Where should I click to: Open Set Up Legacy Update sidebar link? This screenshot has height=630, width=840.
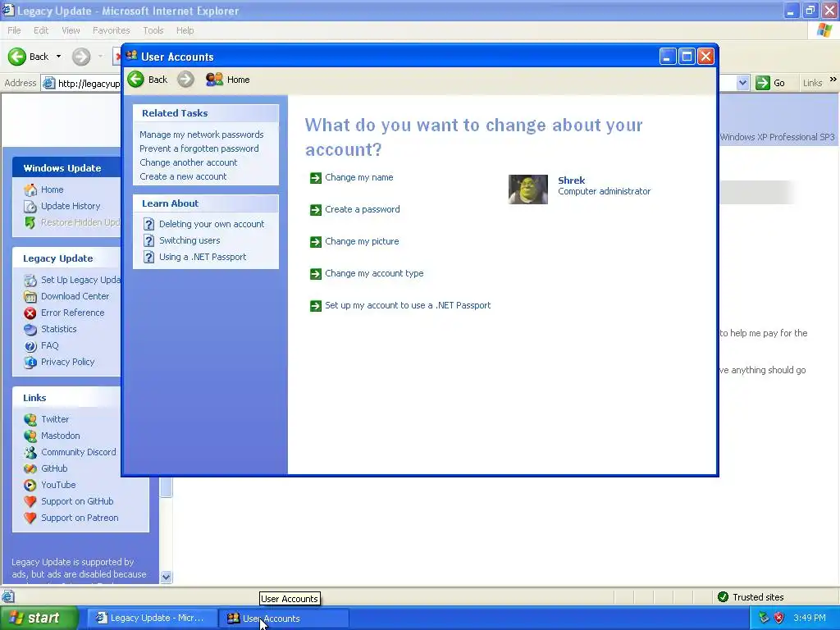81,280
